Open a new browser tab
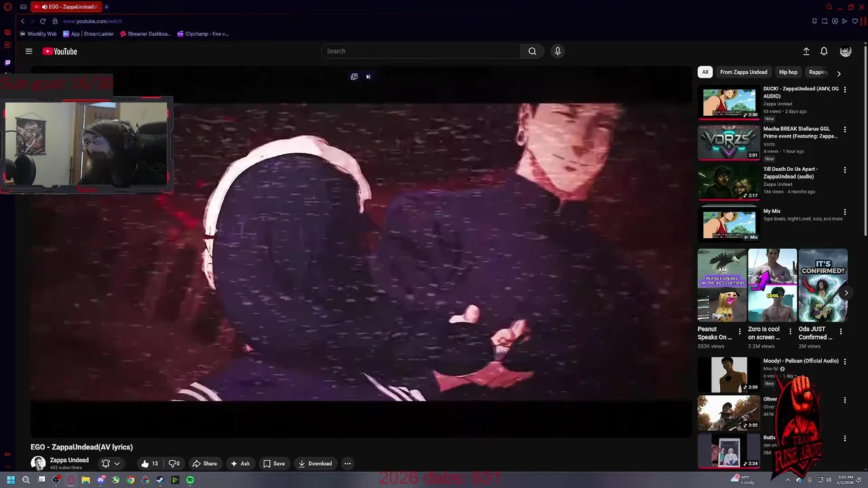This screenshot has width=868, height=488. click(x=106, y=7)
